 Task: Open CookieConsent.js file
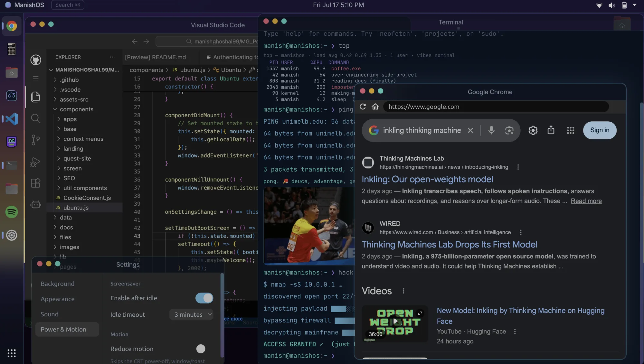(x=84, y=198)
